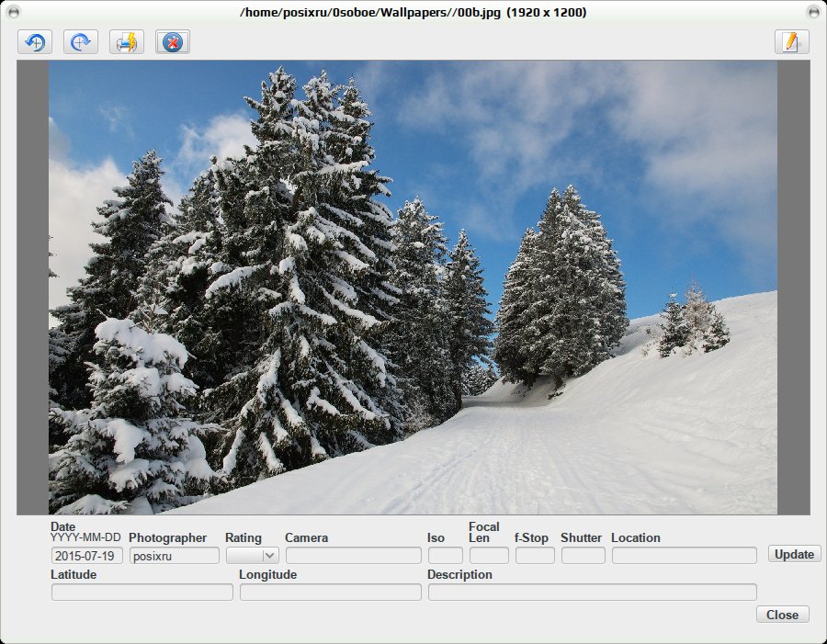The image size is (827, 644).
Task: Click into the Camera text field
Action: pos(354,556)
